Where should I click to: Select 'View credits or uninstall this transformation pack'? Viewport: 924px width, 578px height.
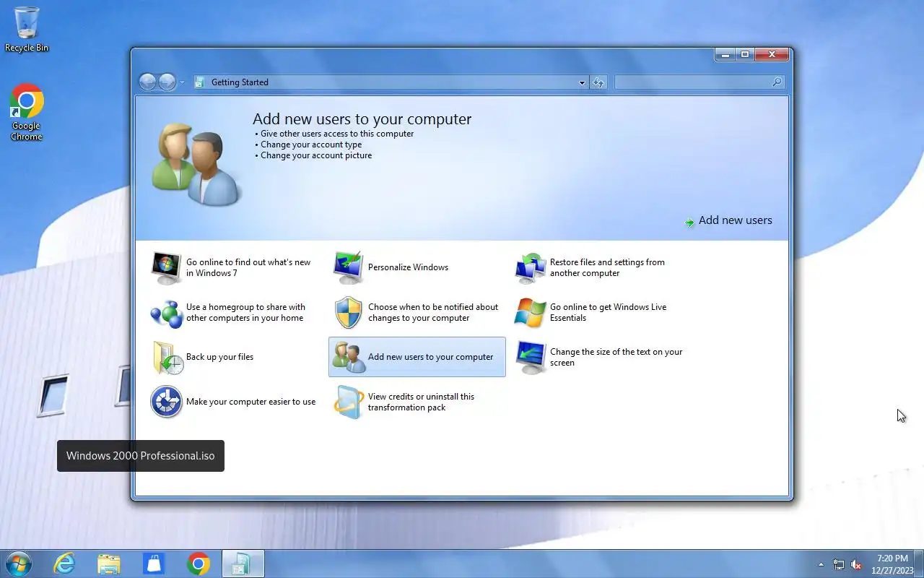421,402
